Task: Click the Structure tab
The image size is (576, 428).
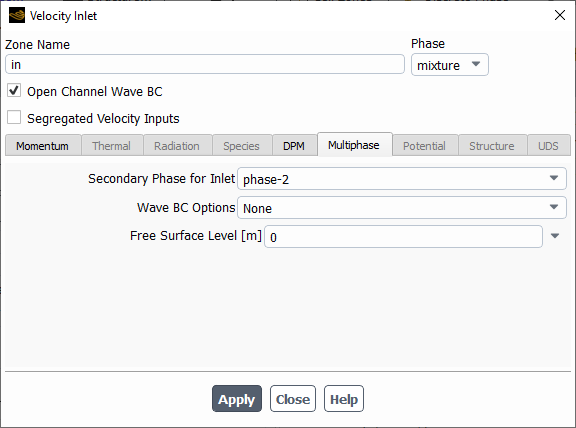Action: (x=492, y=146)
